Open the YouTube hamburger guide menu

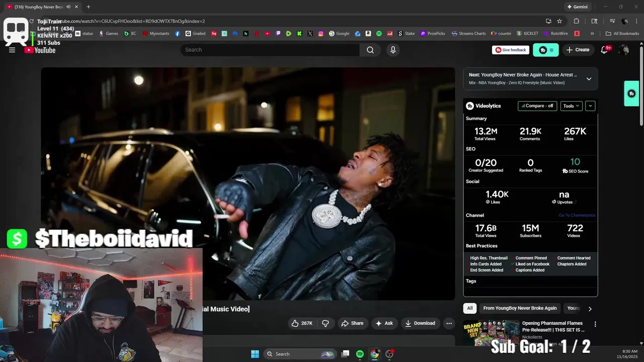[12, 50]
